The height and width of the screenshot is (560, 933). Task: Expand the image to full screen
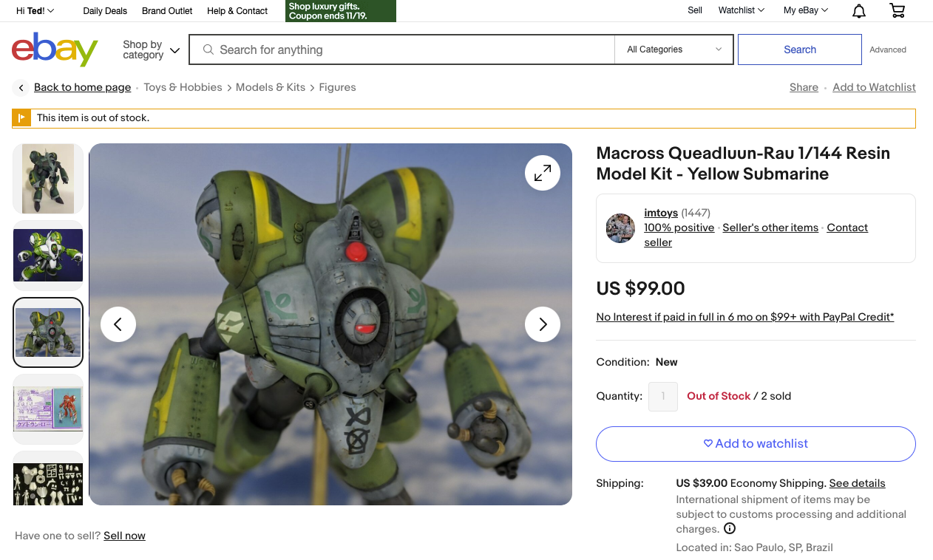[543, 173]
